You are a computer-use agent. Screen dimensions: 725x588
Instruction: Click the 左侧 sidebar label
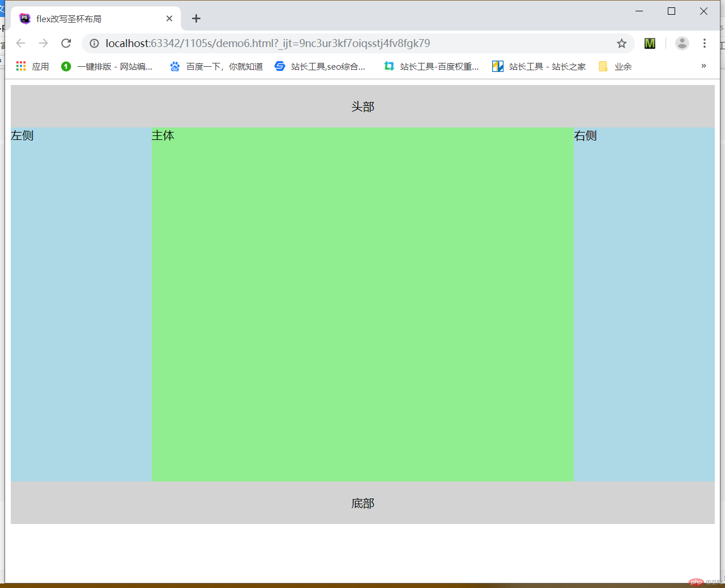[x=22, y=135]
